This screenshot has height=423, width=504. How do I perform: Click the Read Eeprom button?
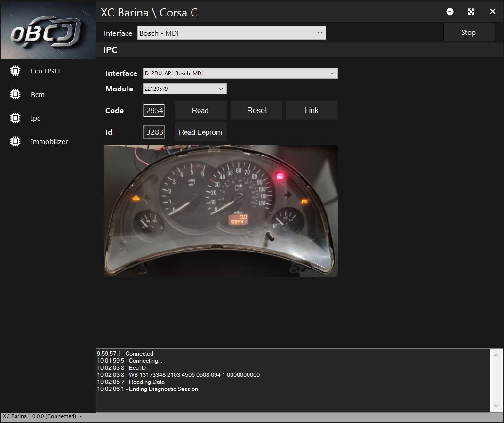pos(200,132)
